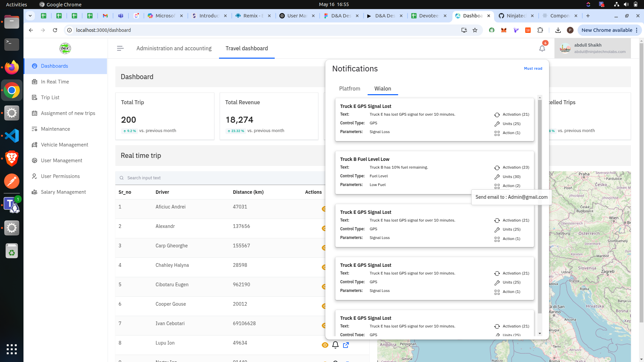The height and width of the screenshot is (362, 644).
Task: Open the Administration and accounting tab
Action: click(174, 48)
